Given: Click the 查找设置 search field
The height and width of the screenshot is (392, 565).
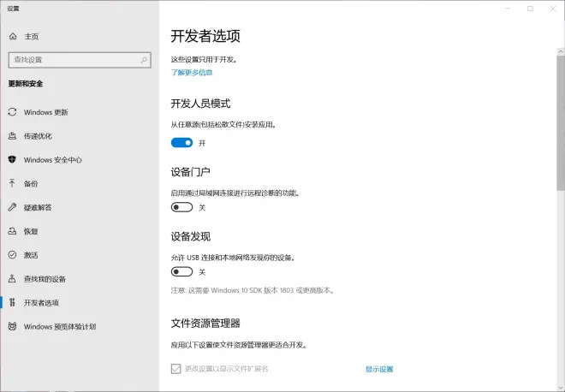Looking at the screenshot, I should coord(80,60).
